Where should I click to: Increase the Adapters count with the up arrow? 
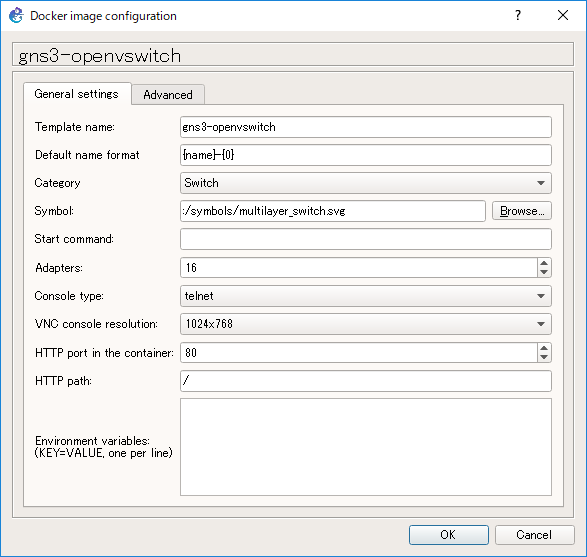tap(544, 263)
